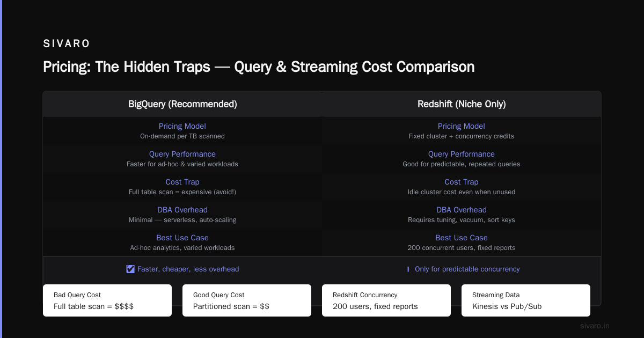Open the Redshift Concurrency card
644x338 pixels.
(386, 300)
